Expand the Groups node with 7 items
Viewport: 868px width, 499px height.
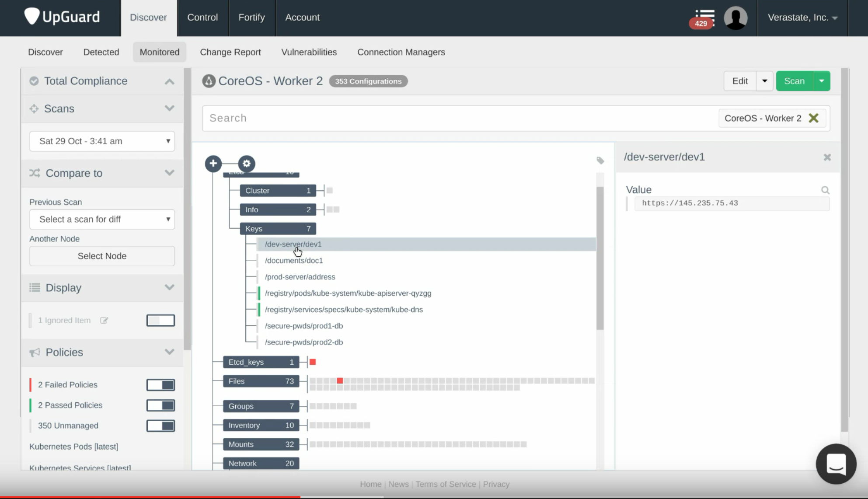[261, 406]
